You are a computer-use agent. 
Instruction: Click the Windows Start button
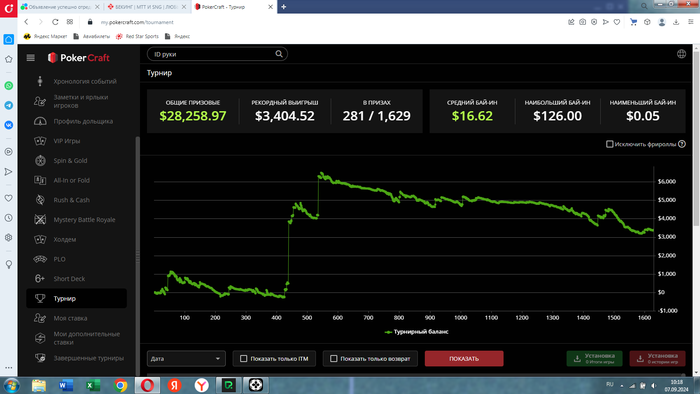coord(11,385)
